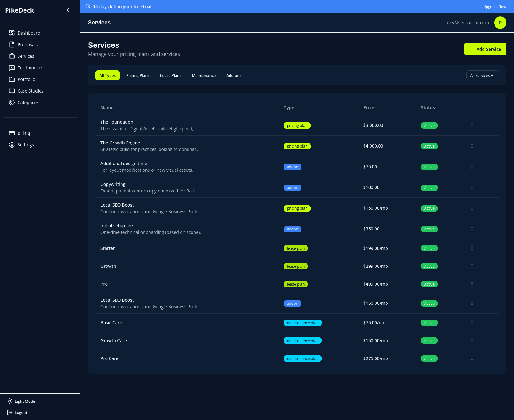Click the Add Service button

485,49
